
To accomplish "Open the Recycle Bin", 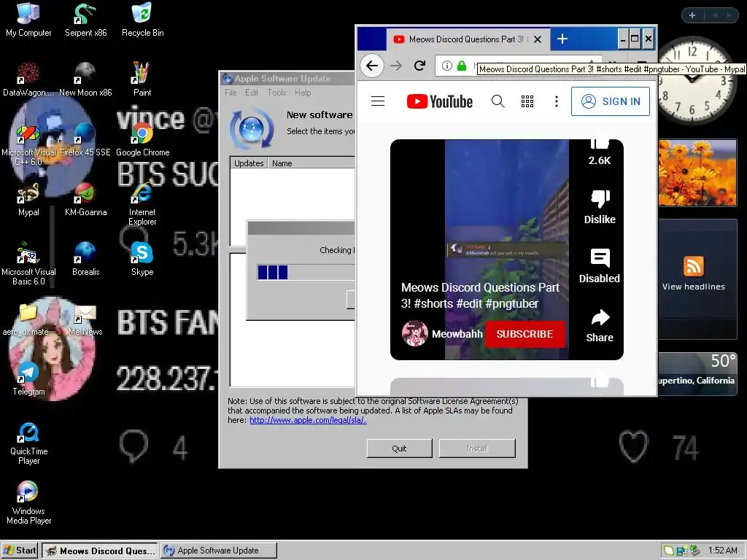I will (x=142, y=20).
